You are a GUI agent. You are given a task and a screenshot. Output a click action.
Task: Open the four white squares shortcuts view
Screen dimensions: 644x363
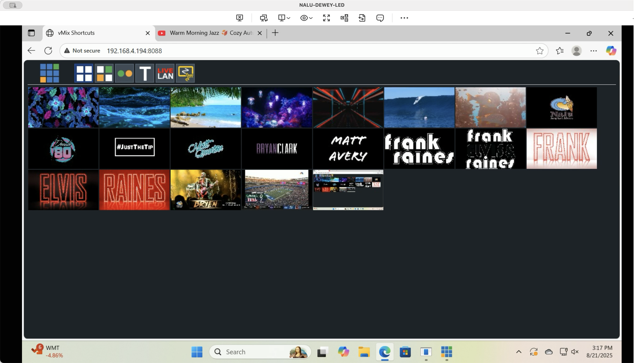tap(84, 73)
